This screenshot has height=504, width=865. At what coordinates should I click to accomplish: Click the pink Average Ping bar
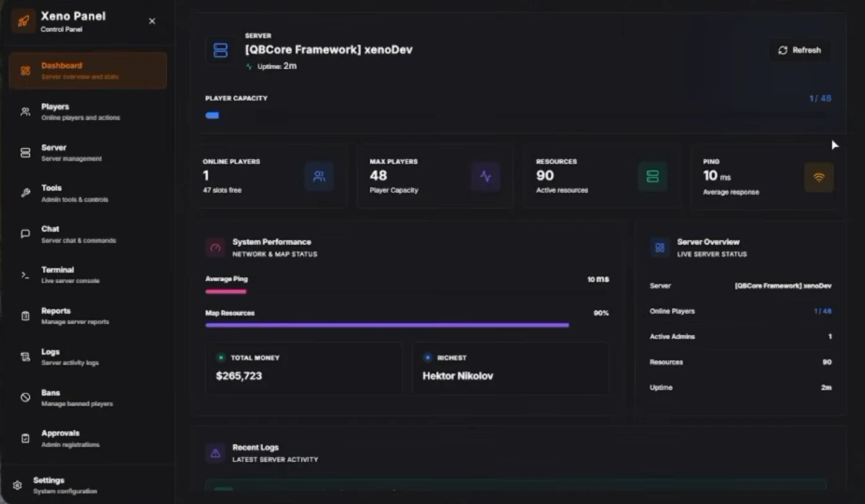pyautogui.click(x=226, y=291)
